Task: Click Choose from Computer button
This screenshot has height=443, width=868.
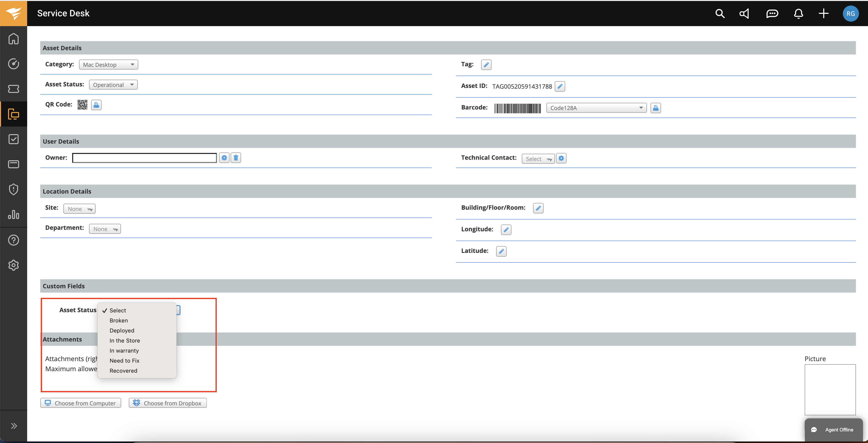Action: (80, 403)
